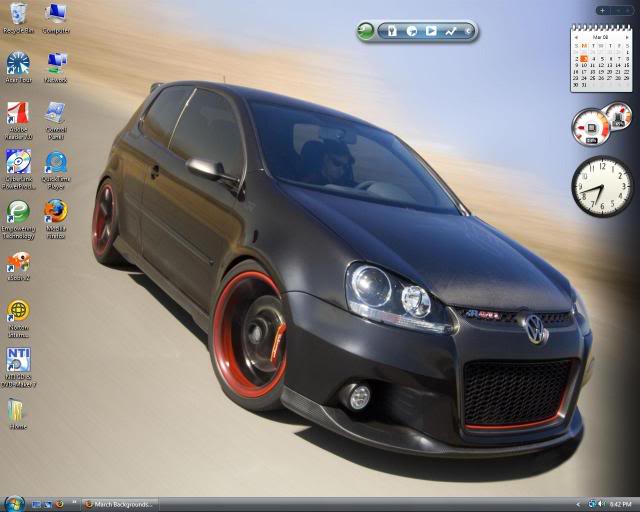
Task: Launch the Acer Tour shortcut
Action: click(x=18, y=67)
